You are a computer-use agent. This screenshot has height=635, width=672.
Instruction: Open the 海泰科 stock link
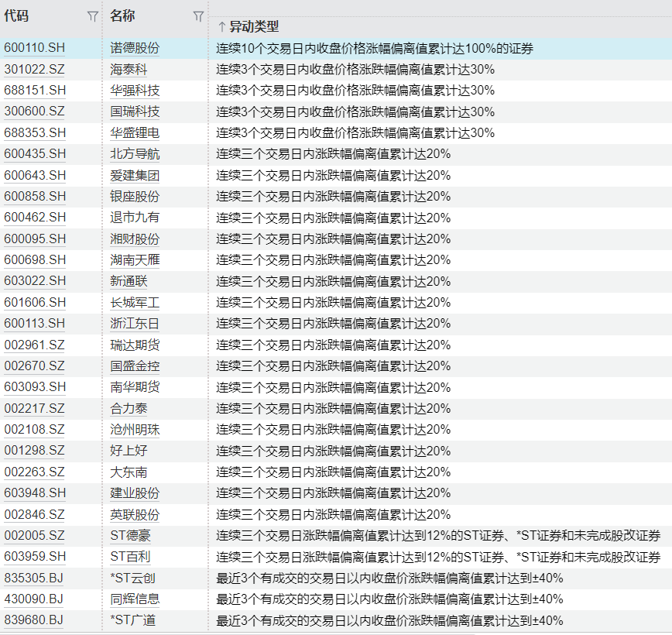(x=129, y=69)
